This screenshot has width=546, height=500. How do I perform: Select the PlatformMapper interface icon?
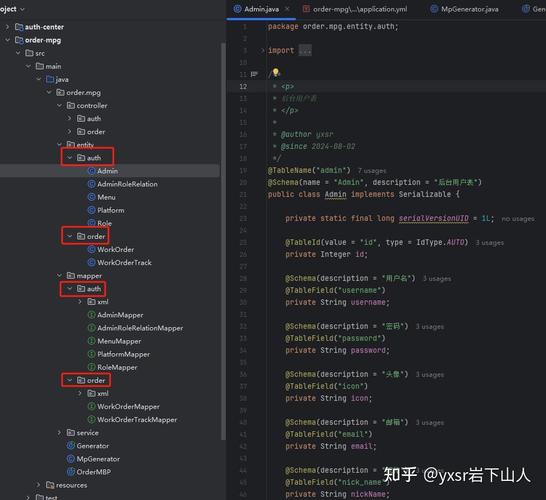click(91, 354)
